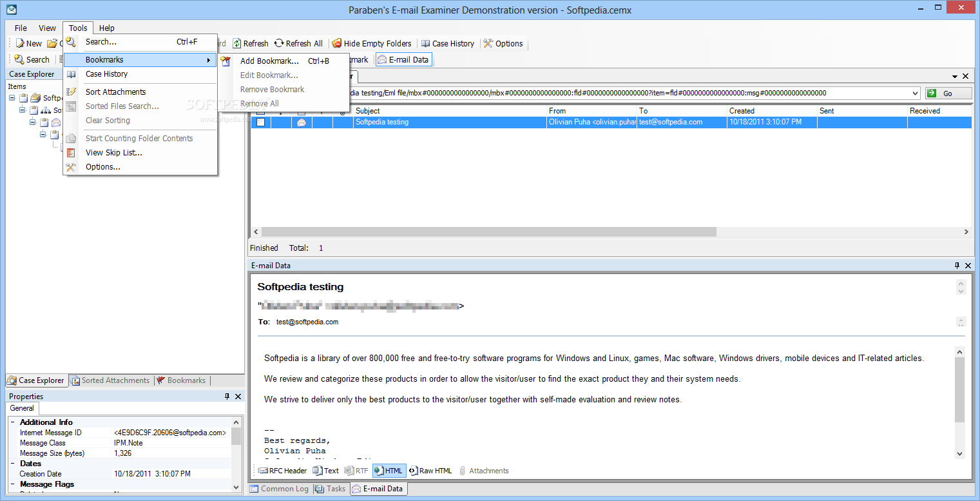The width and height of the screenshot is (980, 501).
Task: Select View Skip List... menu entry
Action: (114, 153)
